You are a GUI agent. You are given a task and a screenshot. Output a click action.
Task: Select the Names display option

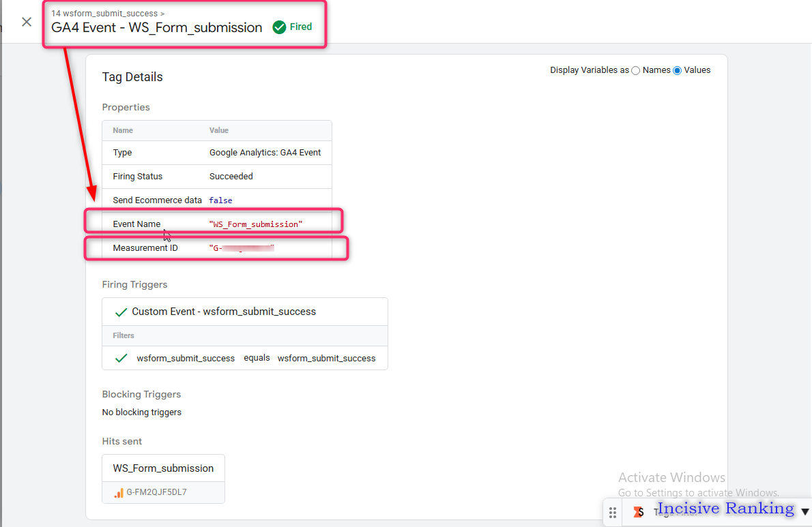coord(635,70)
